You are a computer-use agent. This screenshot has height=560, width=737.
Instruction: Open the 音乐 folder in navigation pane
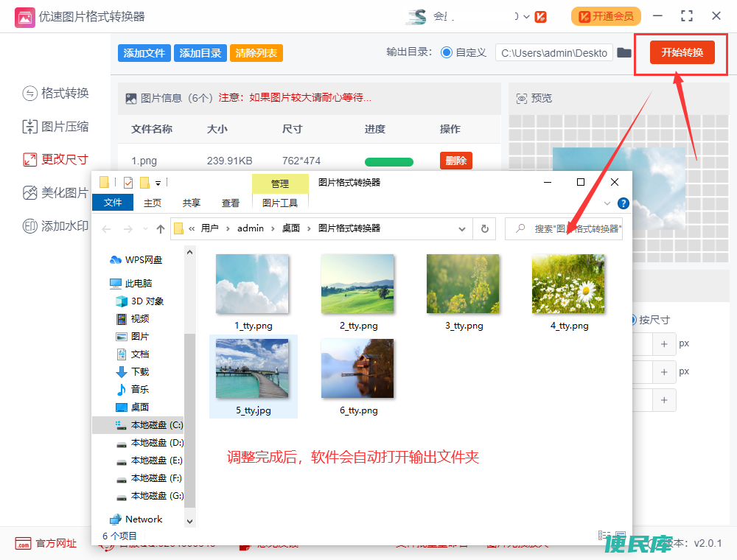(133, 390)
